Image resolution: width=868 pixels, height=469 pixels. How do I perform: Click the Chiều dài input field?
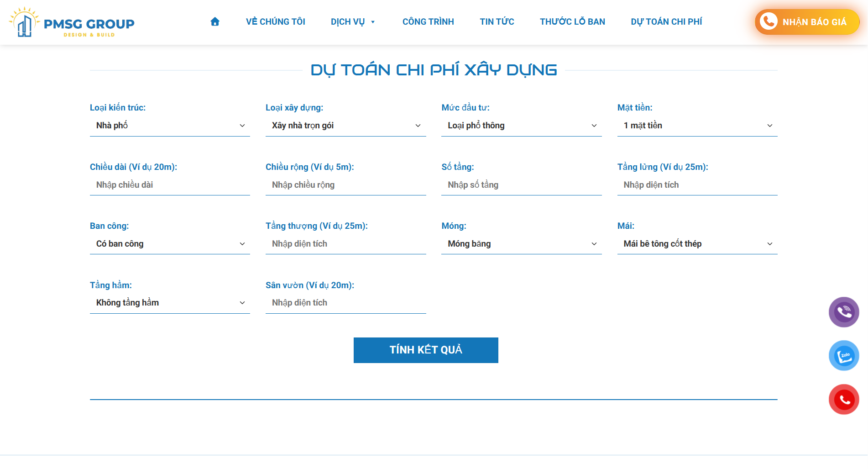click(x=170, y=185)
